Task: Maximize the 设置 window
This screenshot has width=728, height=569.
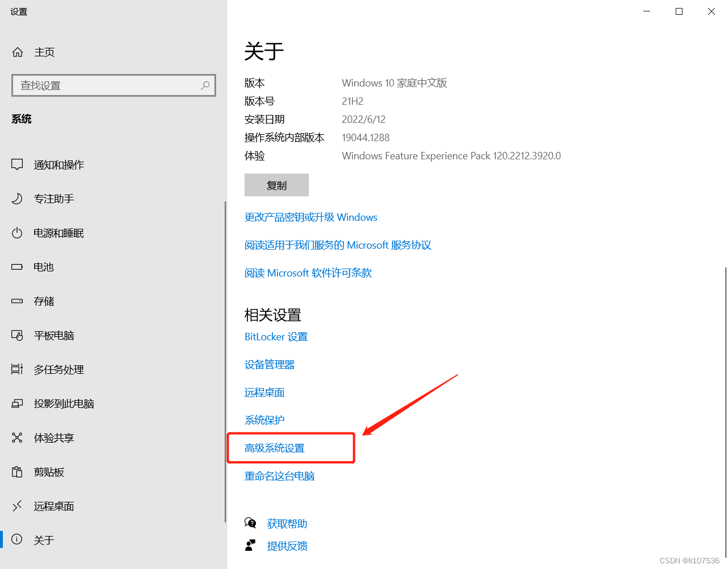Action: click(679, 11)
